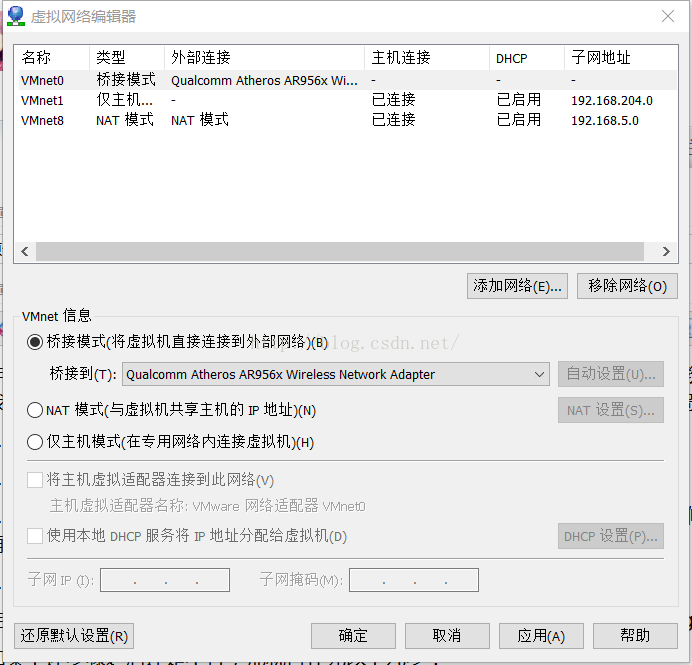Image resolution: width=692 pixels, height=665 pixels.
Task: Select the VMnet0 row
Action: pos(347,80)
